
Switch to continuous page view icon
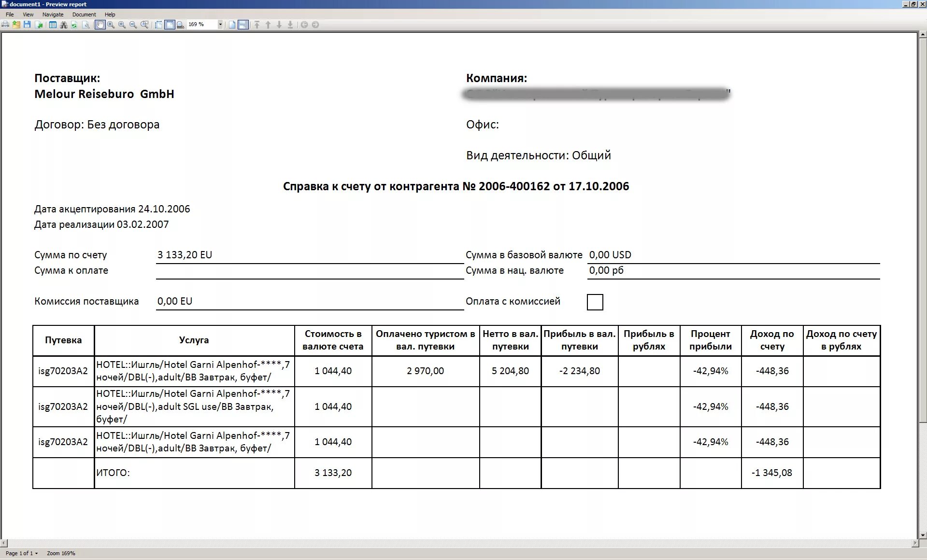[243, 25]
